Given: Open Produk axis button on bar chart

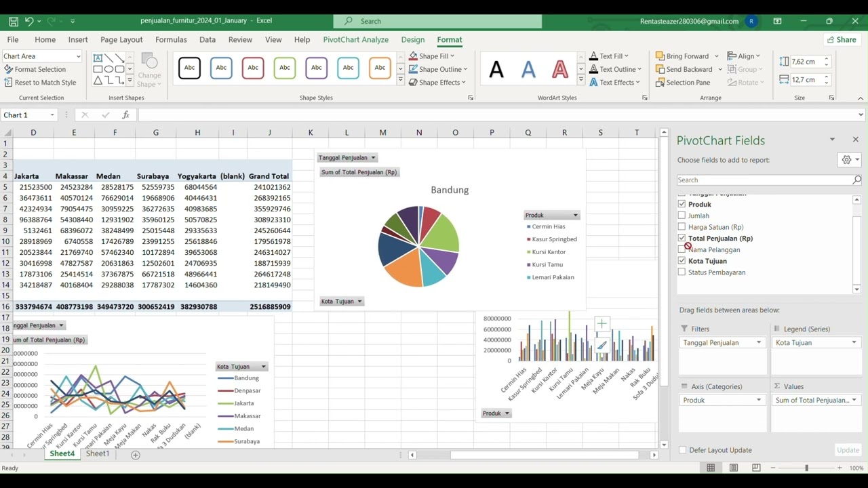Looking at the screenshot, I should (496, 413).
